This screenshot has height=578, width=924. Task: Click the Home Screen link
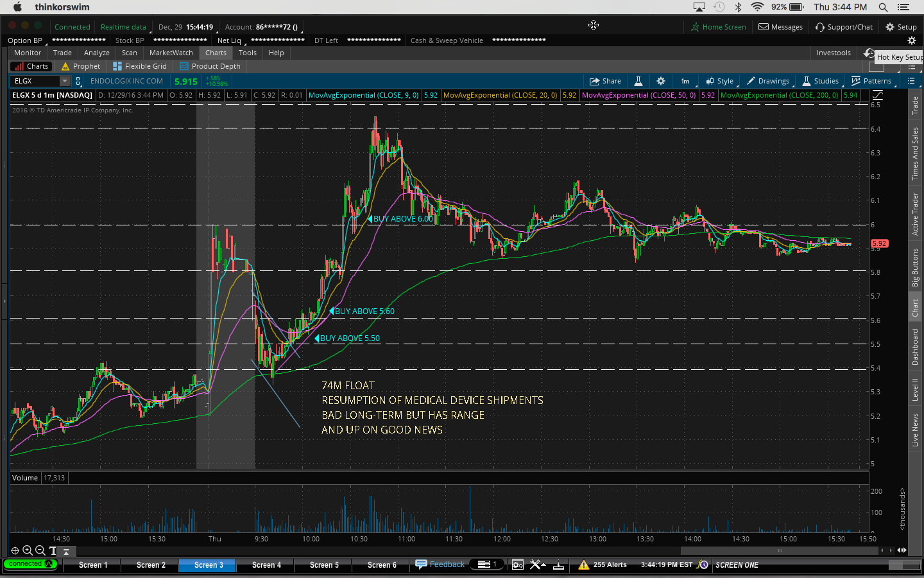(718, 27)
